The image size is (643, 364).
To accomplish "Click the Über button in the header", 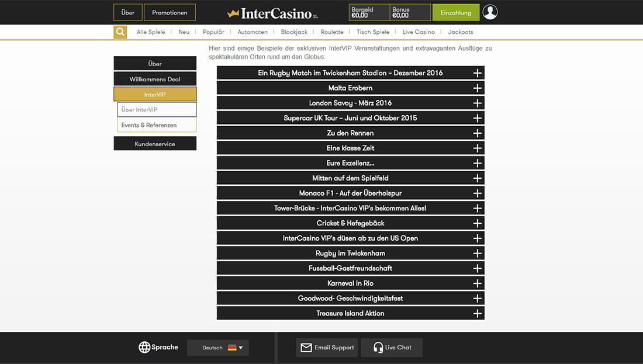I will coord(128,12).
